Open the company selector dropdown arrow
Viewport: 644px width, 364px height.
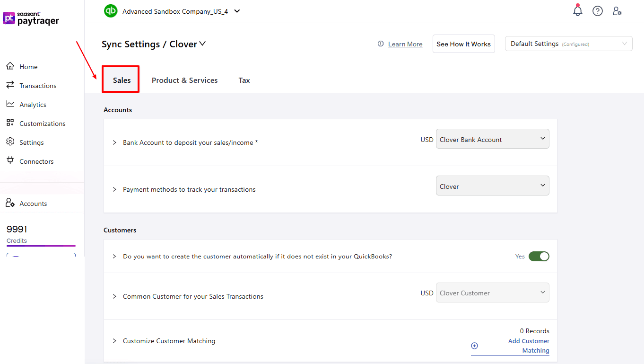(x=237, y=11)
